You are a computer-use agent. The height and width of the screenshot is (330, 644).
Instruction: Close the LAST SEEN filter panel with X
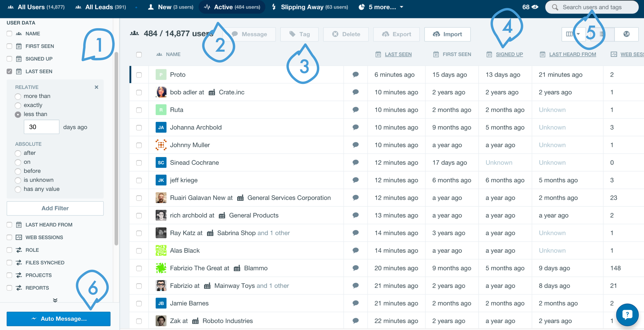tap(96, 87)
